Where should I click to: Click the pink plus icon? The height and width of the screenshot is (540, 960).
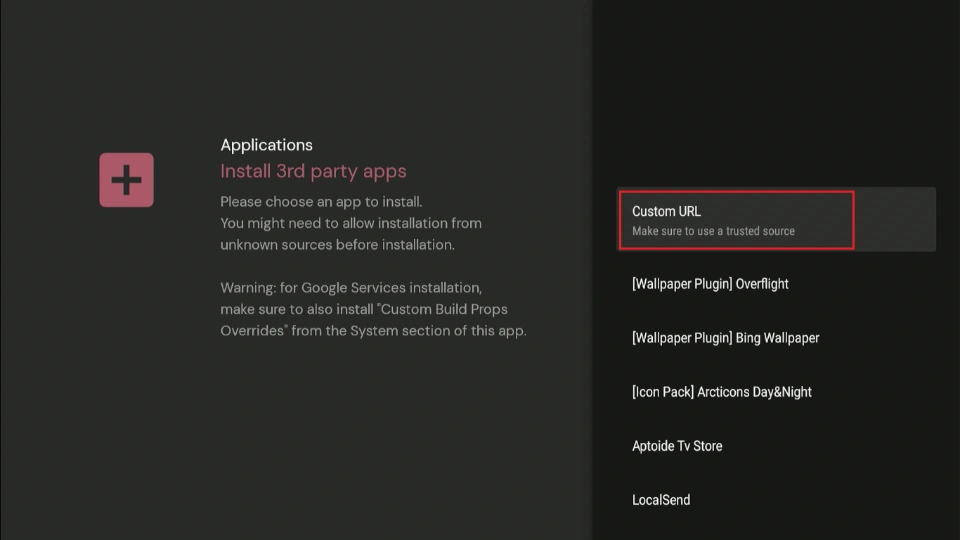click(x=126, y=180)
